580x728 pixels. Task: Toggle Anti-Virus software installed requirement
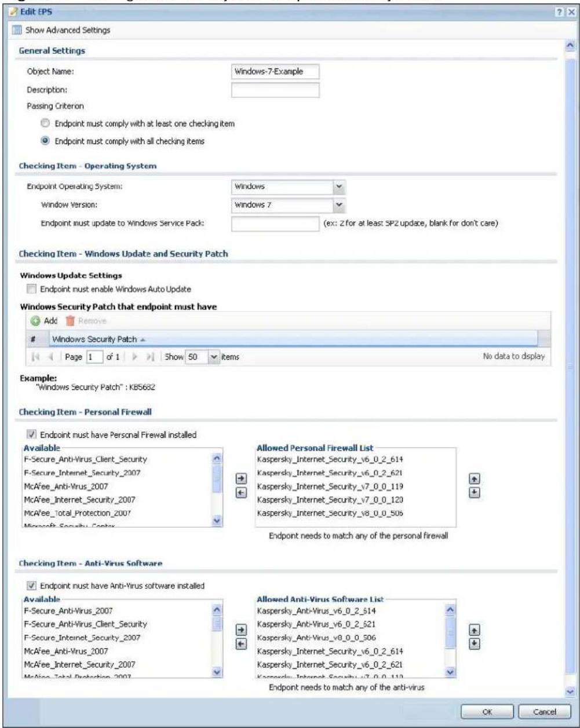pos(31,586)
